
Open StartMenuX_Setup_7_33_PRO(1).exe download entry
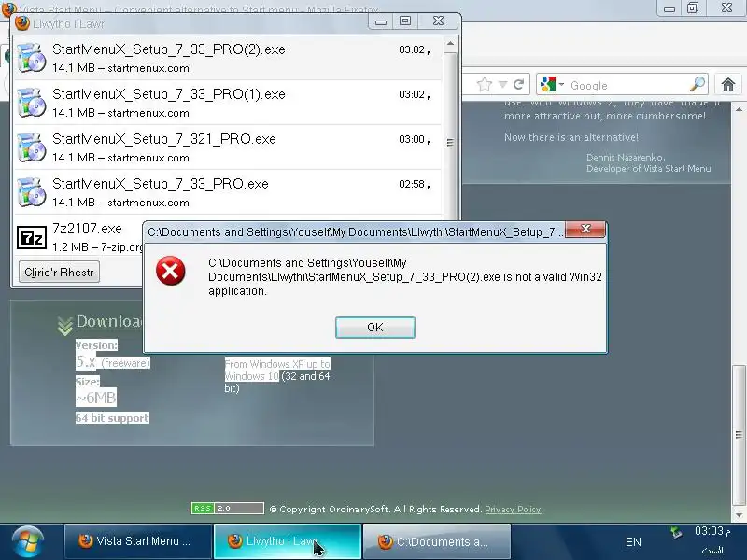point(228,103)
